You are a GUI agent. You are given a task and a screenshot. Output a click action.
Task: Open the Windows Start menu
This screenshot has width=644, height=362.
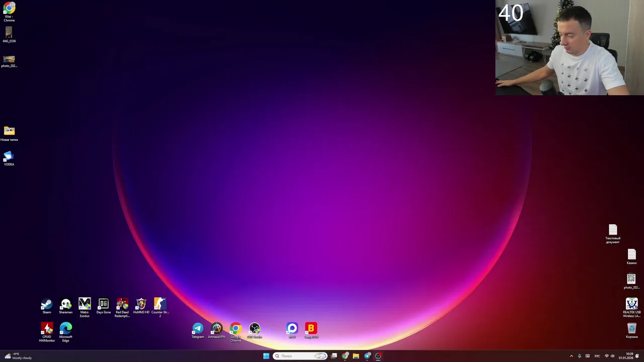(266, 356)
